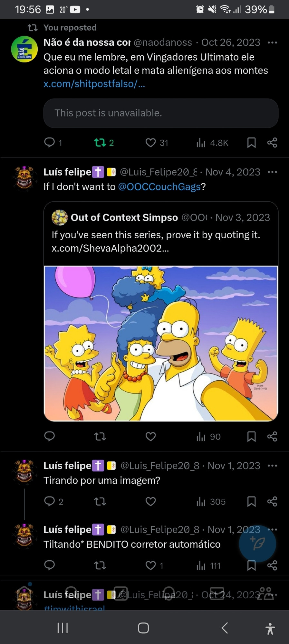Open the Luís felipe profile avatar on Nov 4 post
Image resolution: width=289 pixels, height=644 pixels.
(x=24, y=178)
